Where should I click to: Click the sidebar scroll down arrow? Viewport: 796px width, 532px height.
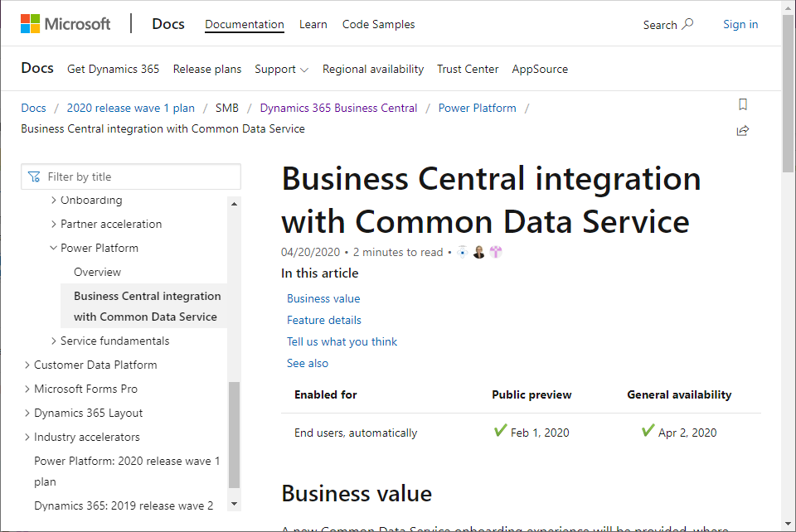[234, 504]
